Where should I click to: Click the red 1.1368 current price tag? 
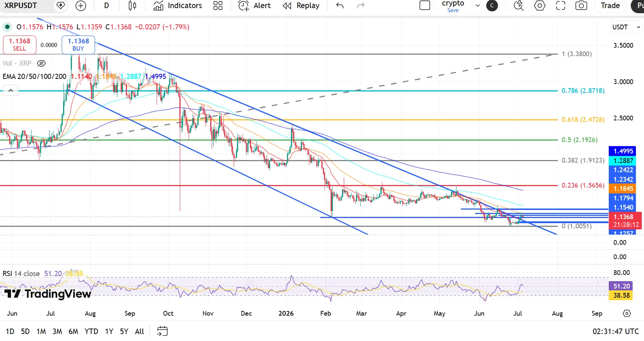625,221
